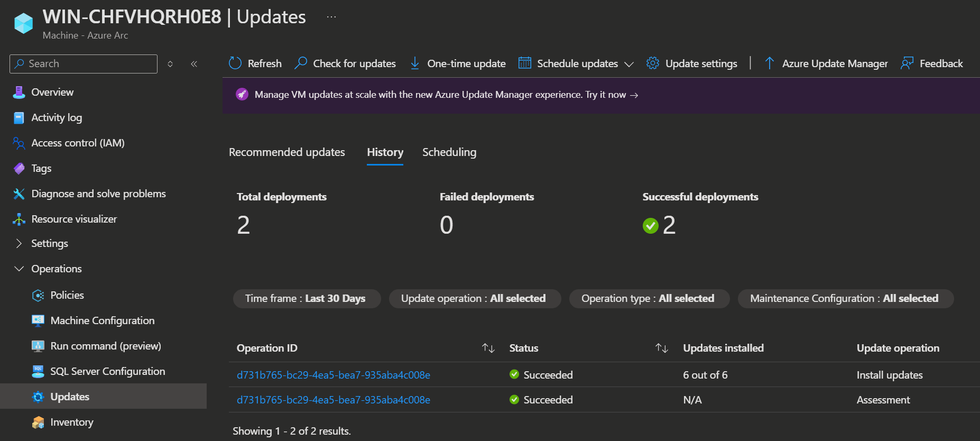Click the SQL Server Configuration icon
Viewport: 980px width, 441px height.
click(38, 371)
